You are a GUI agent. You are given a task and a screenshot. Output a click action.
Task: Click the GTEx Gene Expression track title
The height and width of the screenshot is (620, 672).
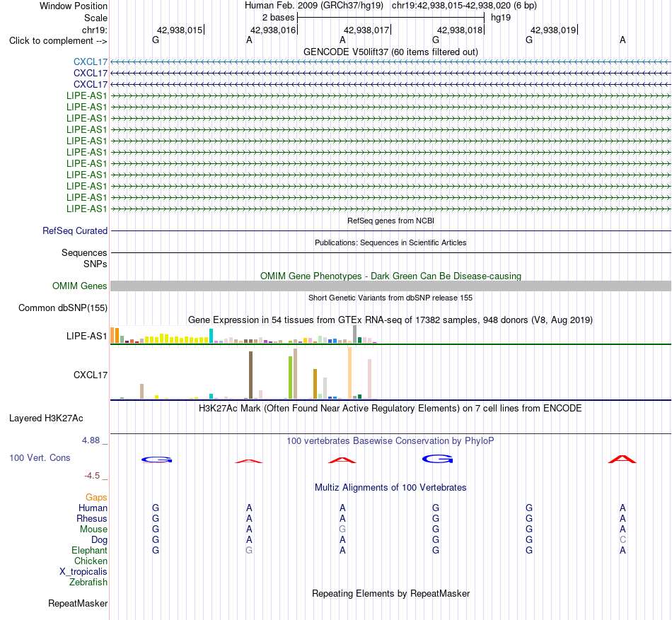pos(390,320)
